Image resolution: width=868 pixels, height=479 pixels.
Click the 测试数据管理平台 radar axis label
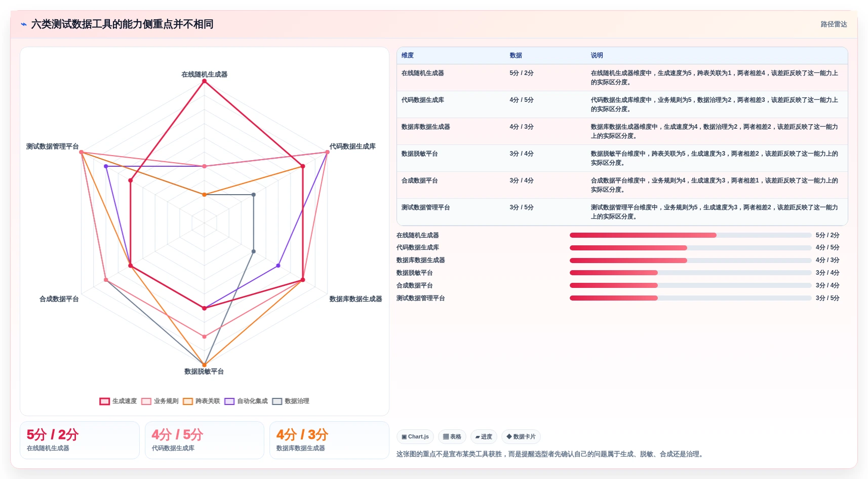53,146
